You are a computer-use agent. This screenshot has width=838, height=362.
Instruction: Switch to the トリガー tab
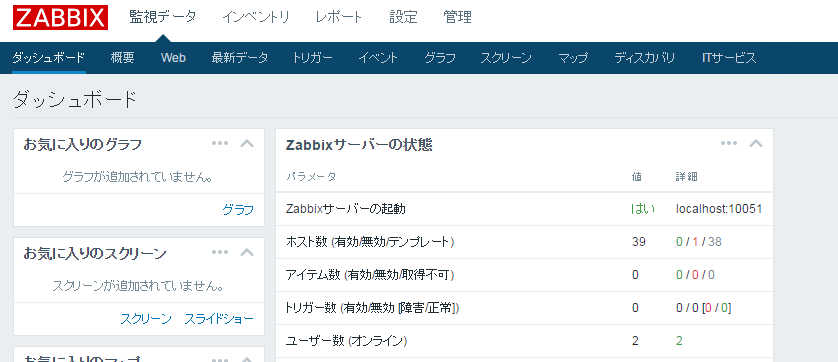[313, 58]
